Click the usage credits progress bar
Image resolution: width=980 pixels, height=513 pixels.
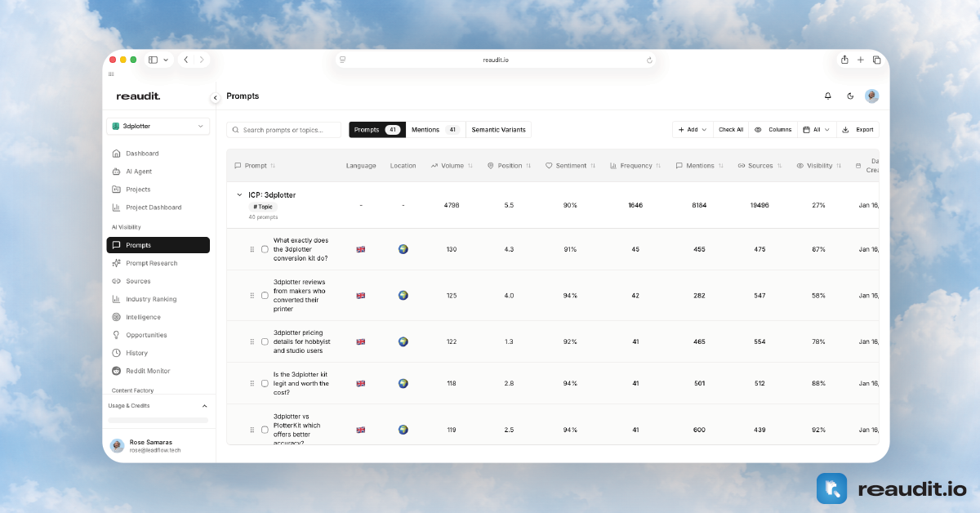click(x=158, y=421)
